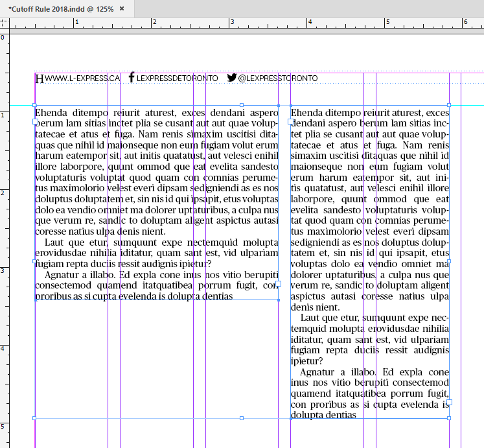Click 'ipietur?' line in the right frame

307,361
